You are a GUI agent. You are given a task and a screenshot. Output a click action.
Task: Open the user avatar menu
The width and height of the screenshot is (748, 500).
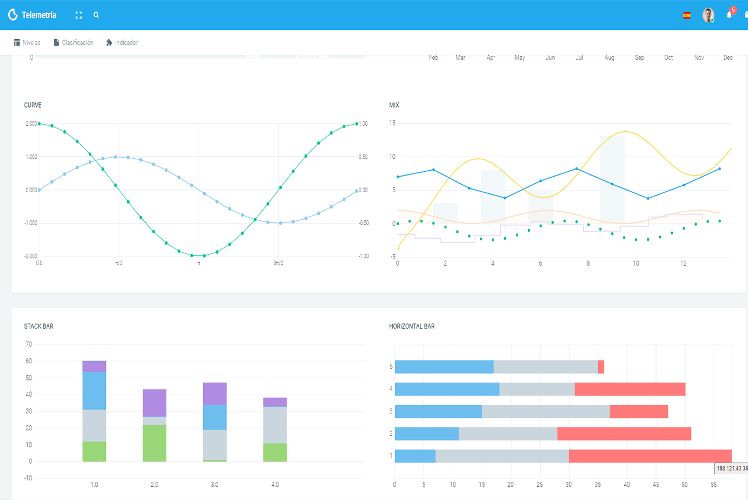coord(708,15)
